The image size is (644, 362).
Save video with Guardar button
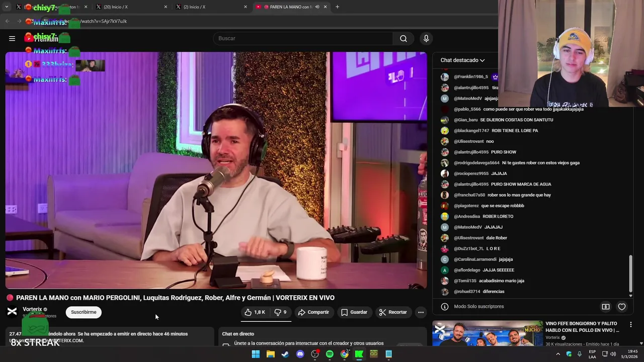pos(354,312)
